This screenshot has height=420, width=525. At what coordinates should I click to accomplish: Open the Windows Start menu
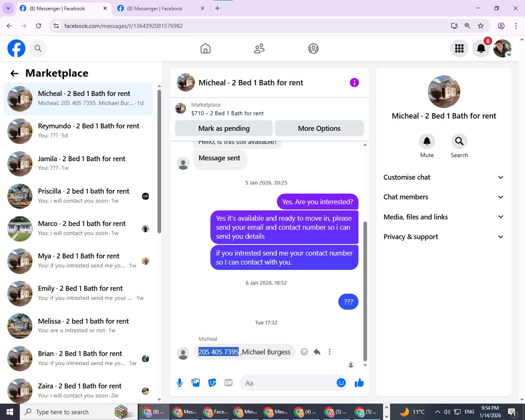10,412
